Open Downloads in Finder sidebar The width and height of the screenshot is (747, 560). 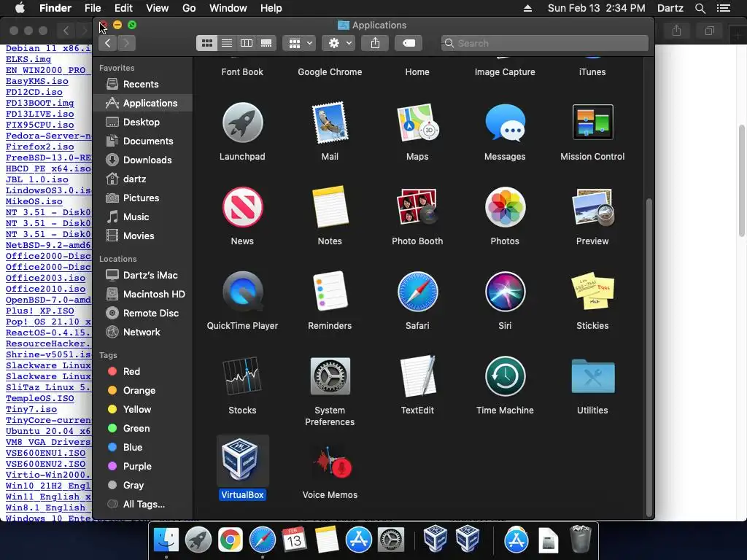click(143, 160)
